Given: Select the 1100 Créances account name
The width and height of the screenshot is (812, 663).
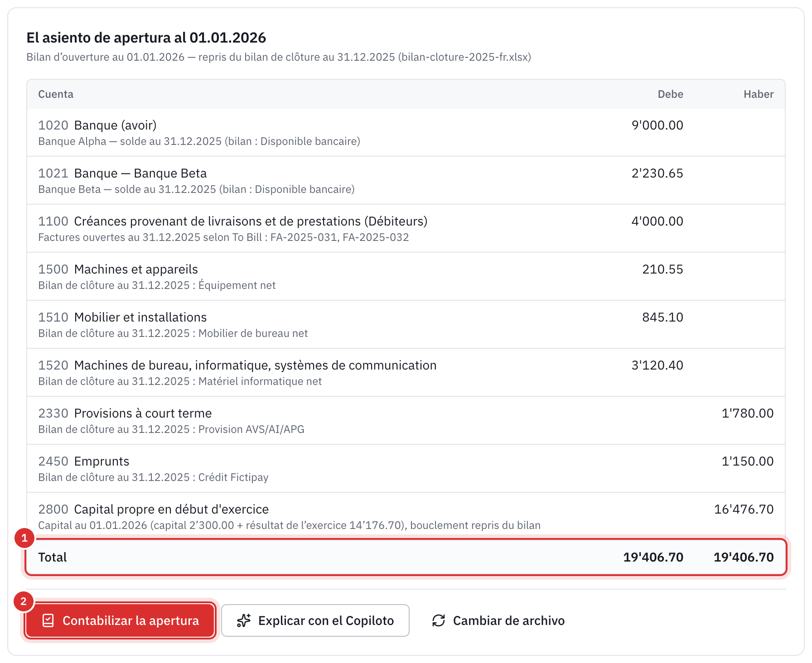Looking at the screenshot, I should click(251, 221).
